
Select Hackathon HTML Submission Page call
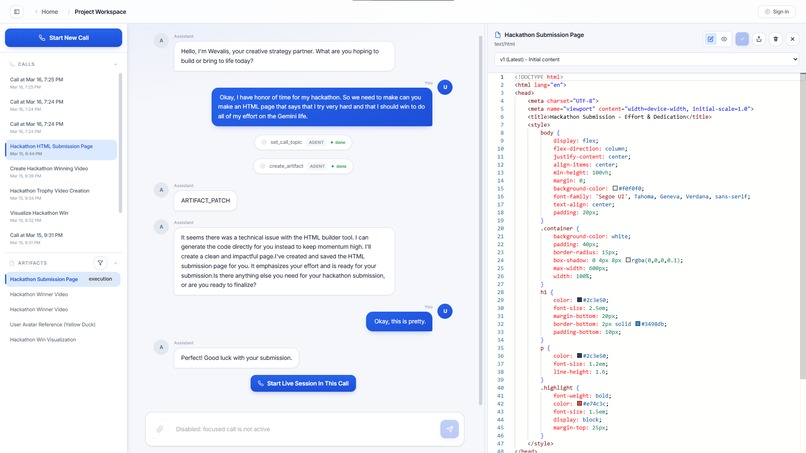pos(61,150)
